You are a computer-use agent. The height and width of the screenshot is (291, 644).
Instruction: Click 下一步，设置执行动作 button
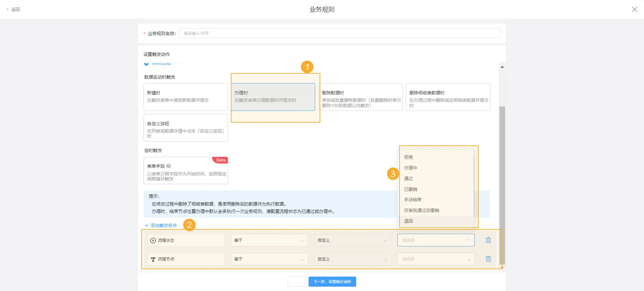pos(332,282)
